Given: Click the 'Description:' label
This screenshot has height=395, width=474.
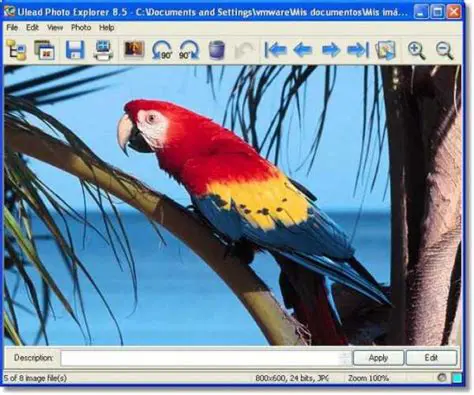Looking at the screenshot, I should pyautogui.click(x=34, y=358).
